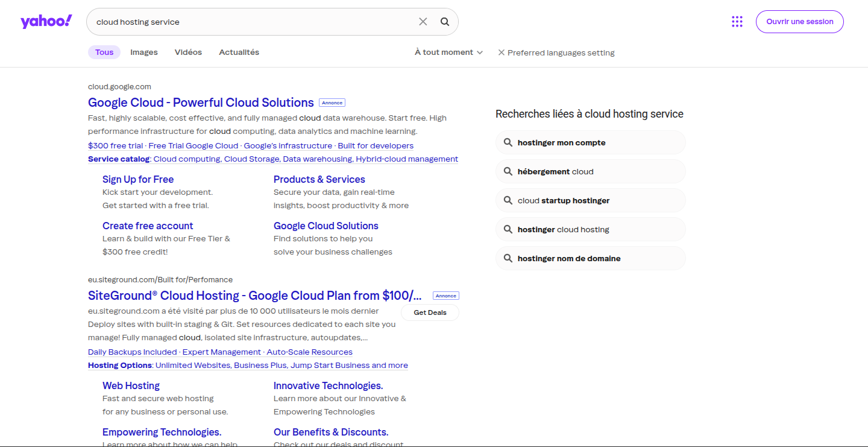Open Daily Backups Included link
The image size is (868, 447).
pyautogui.click(x=133, y=352)
